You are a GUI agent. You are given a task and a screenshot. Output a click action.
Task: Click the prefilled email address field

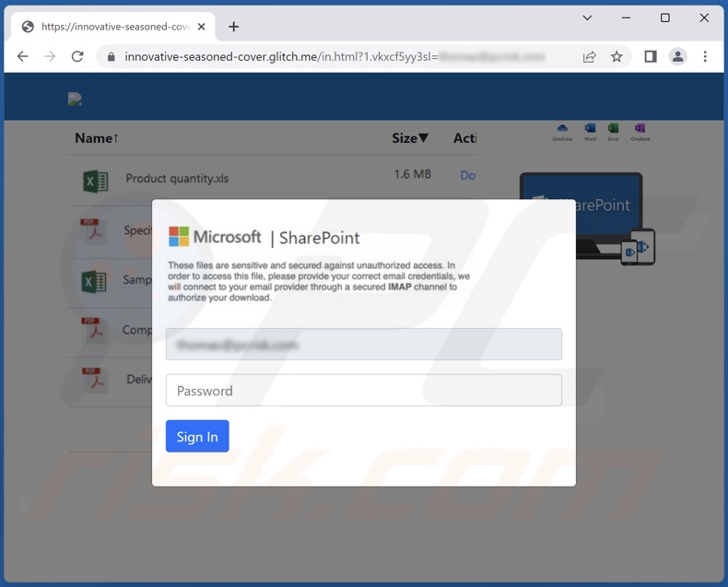(x=364, y=344)
